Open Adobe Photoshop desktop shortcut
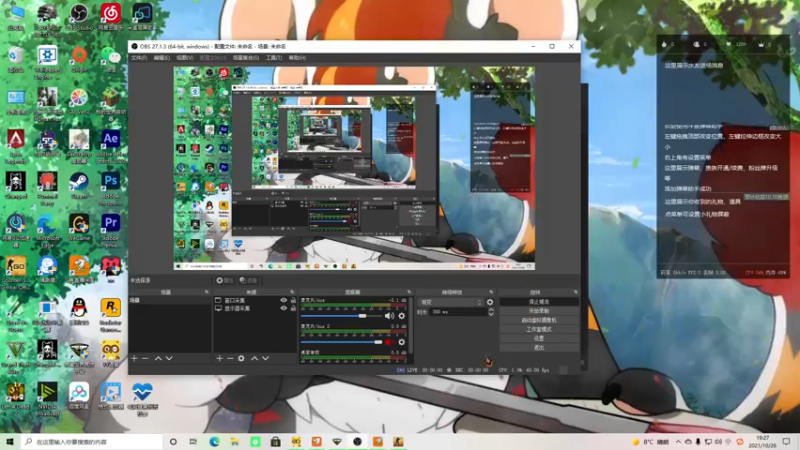 click(111, 189)
